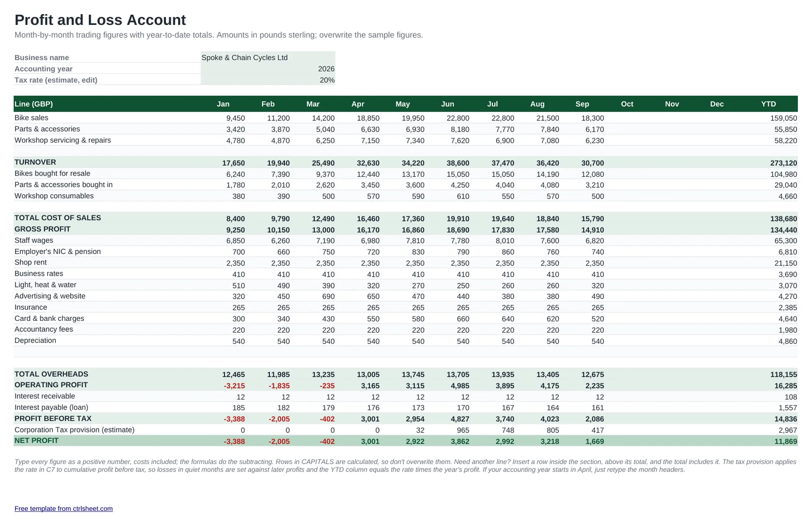This screenshot has height=526, width=812.
Task: Click the Bike sales January value 9,450
Action: [235, 118]
